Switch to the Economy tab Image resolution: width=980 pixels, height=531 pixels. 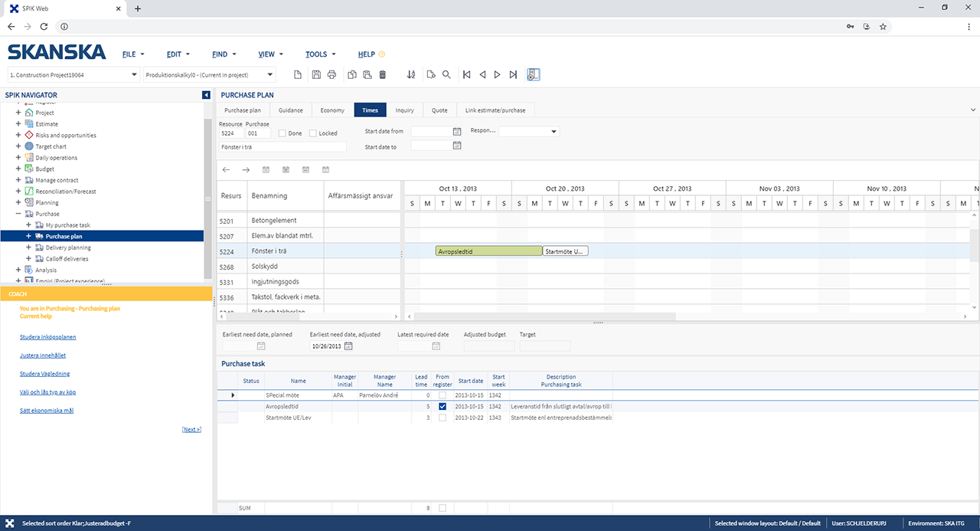(332, 110)
